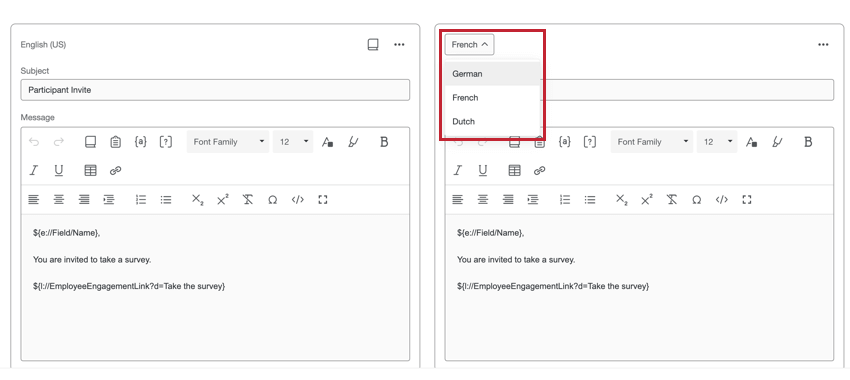Open the font size 12 dropdown in the French editor

(x=717, y=142)
